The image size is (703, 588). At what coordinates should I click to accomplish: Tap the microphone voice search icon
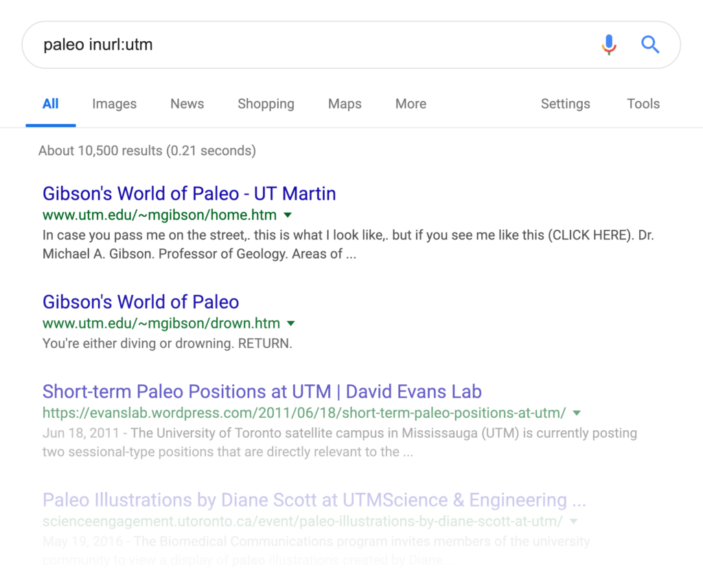pos(608,44)
